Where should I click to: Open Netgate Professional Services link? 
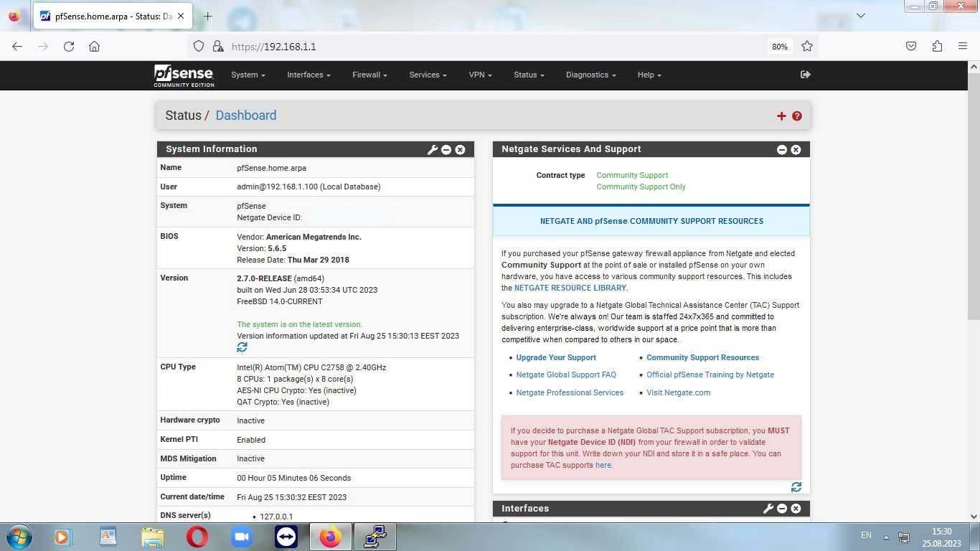tap(570, 392)
